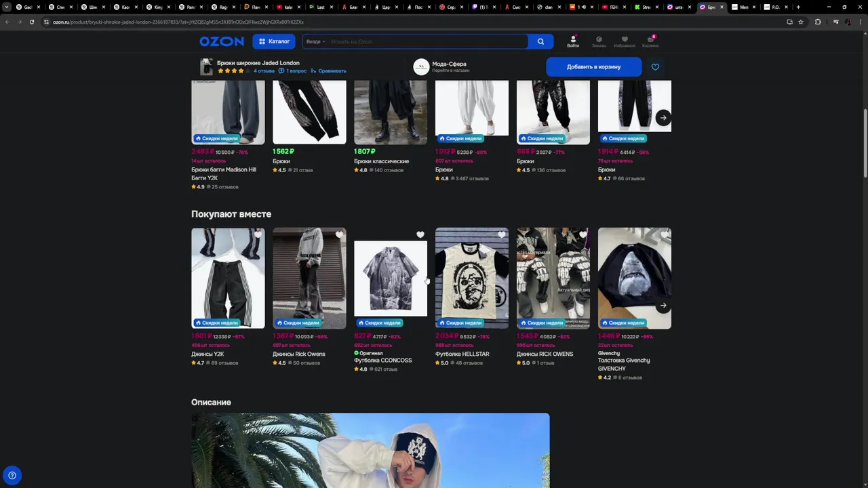
Task: Add Jaded London pants to favorites heart
Action: pyautogui.click(x=655, y=67)
